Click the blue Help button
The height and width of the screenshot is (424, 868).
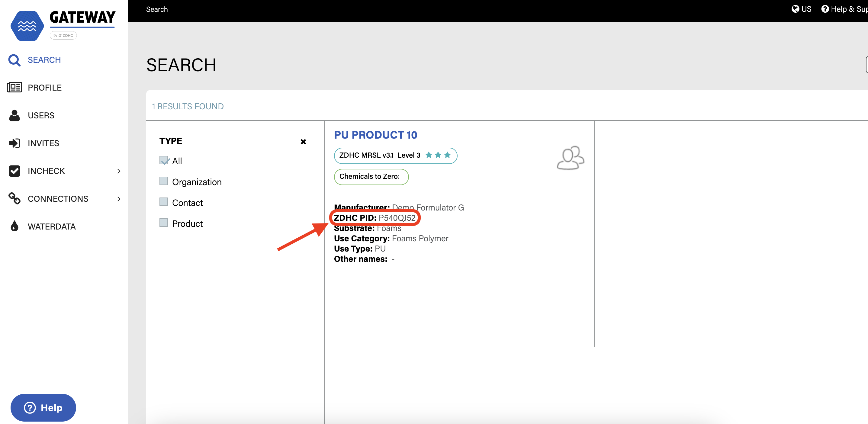(x=43, y=407)
